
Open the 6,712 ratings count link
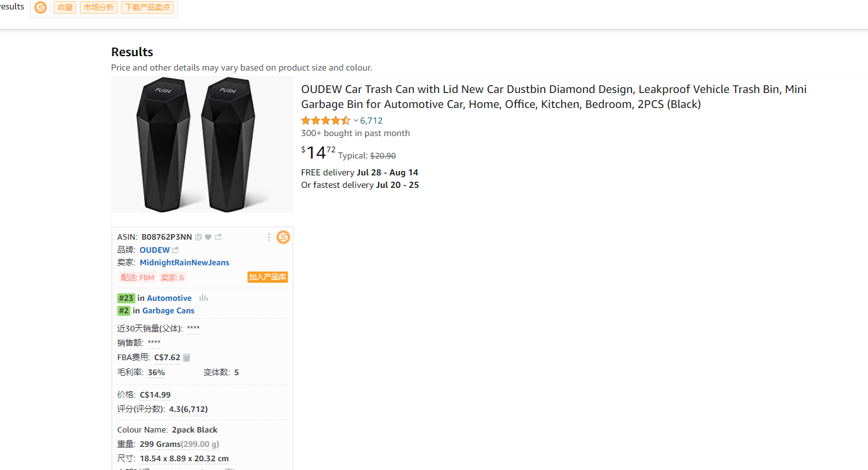371,121
